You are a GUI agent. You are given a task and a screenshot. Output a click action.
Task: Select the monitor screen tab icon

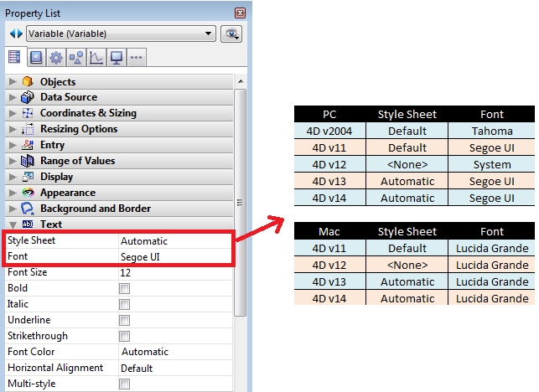click(117, 58)
